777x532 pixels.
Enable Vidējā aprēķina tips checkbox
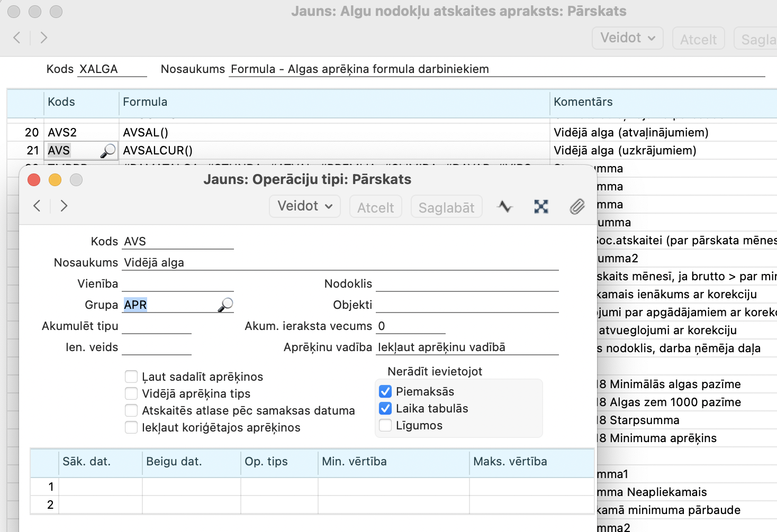click(x=131, y=393)
